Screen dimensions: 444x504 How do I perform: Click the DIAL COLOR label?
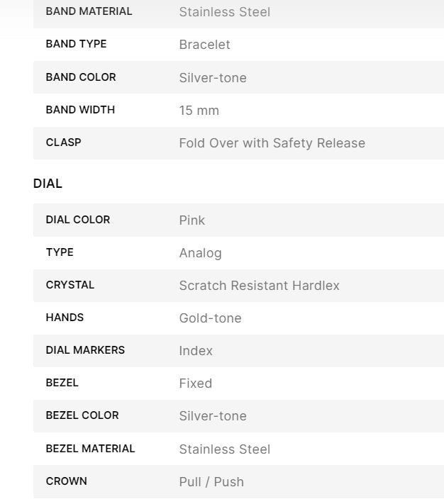coord(78,220)
